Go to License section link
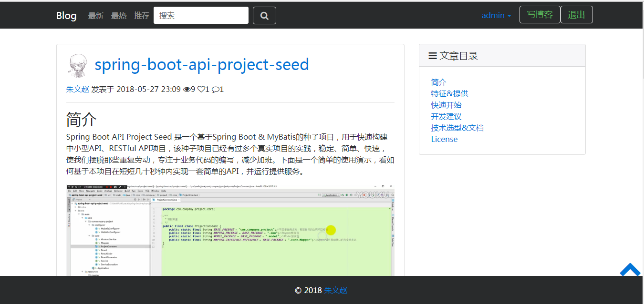 (x=444, y=139)
